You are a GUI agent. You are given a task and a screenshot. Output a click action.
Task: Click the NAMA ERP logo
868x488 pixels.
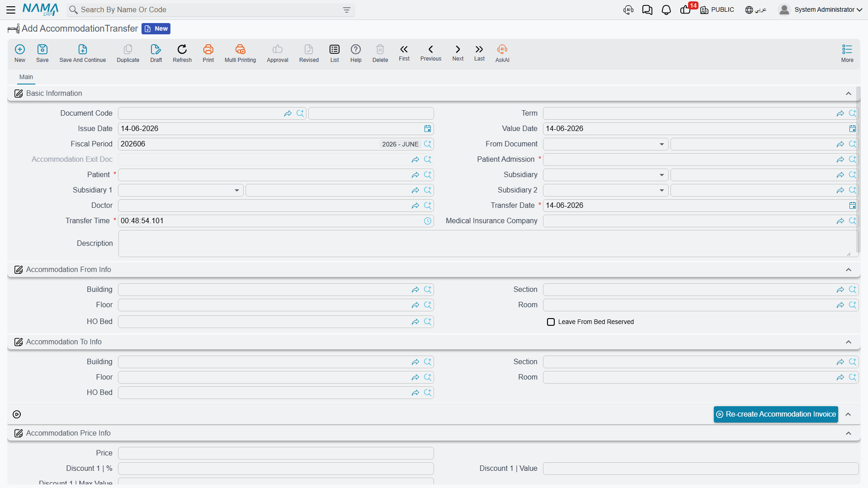coord(41,9)
